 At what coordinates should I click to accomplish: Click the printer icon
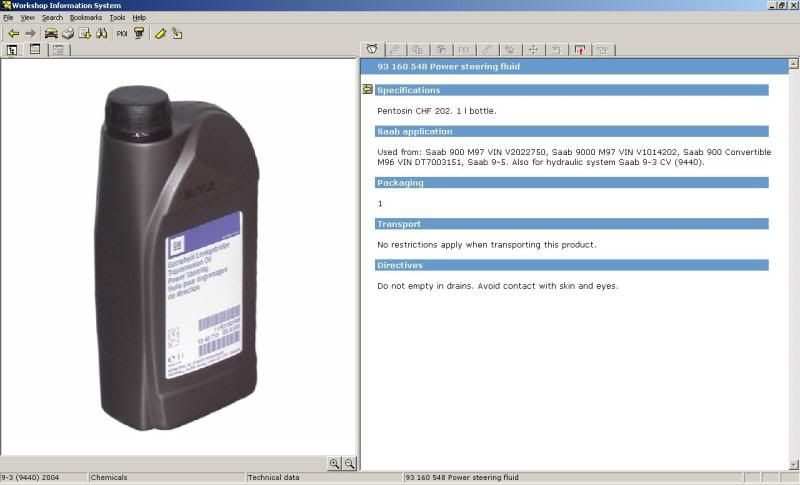pyautogui.click(x=67, y=33)
